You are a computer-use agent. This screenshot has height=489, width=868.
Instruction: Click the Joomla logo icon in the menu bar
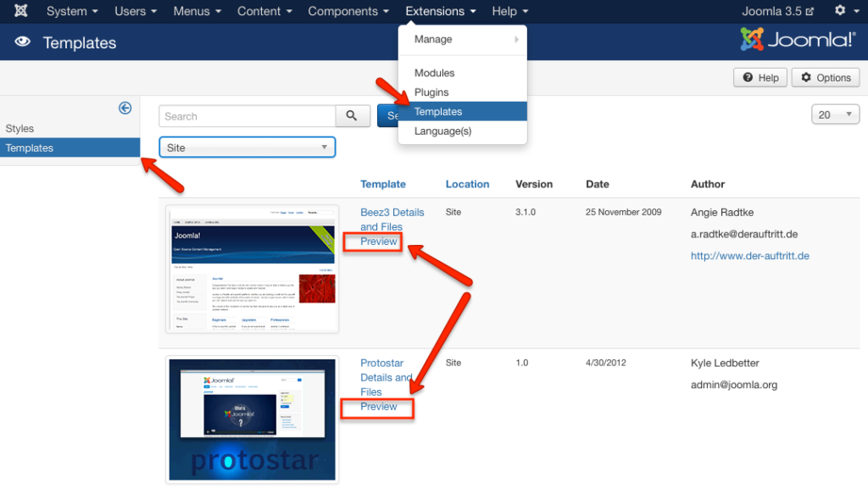click(21, 10)
